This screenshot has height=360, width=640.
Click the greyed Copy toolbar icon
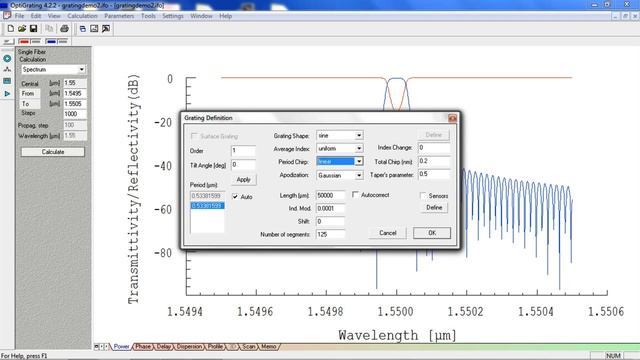tap(49, 29)
